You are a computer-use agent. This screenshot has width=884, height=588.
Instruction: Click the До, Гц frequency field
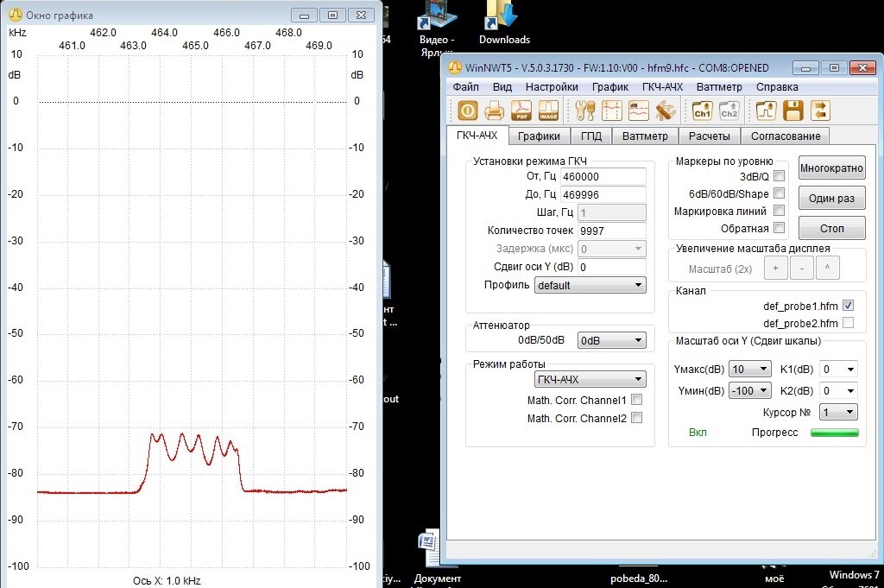[x=603, y=194]
